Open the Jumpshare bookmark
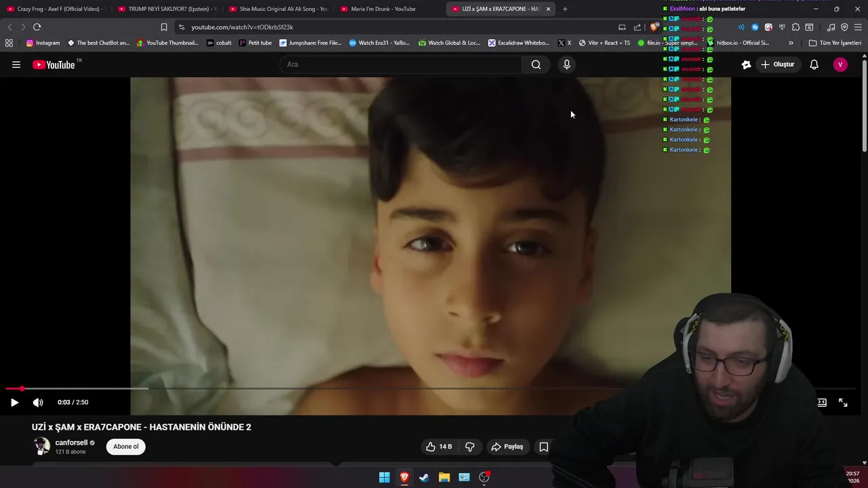This screenshot has width=868, height=488. coord(310,43)
